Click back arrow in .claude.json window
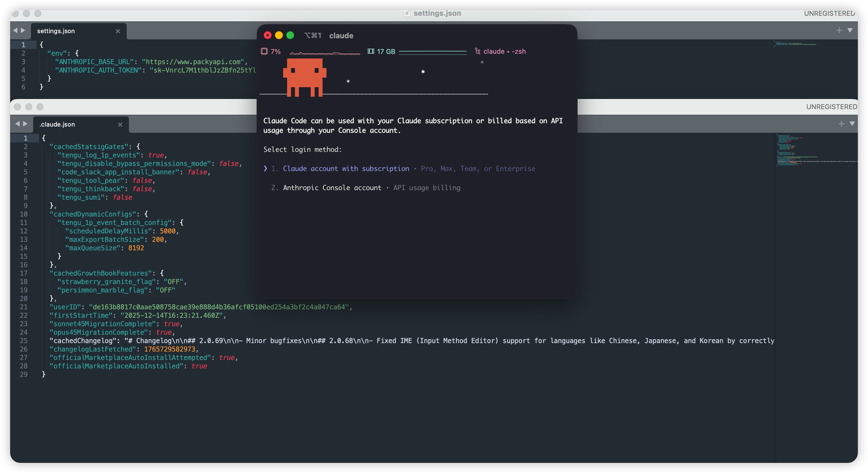Screen dimensions: 868x473 pos(17,123)
